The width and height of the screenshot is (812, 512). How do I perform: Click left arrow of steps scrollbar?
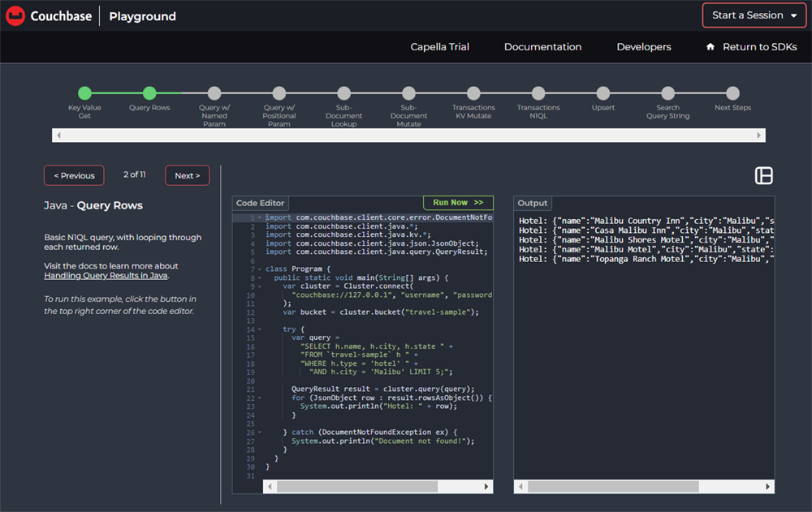[x=58, y=136]
